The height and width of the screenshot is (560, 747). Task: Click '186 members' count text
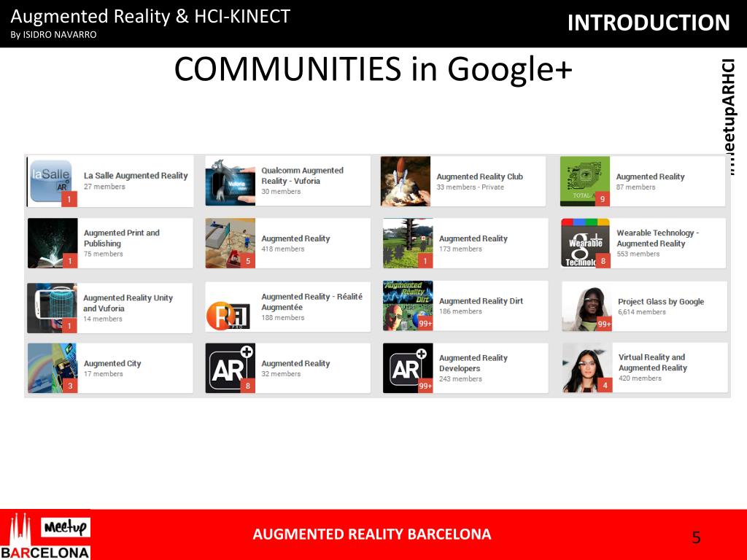click(460, 311)
